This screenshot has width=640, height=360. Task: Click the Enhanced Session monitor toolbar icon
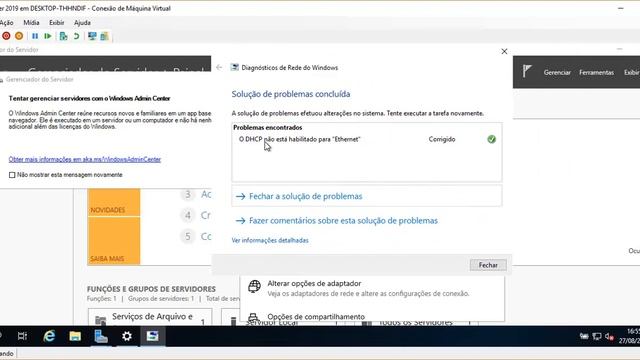click(92, 36)
